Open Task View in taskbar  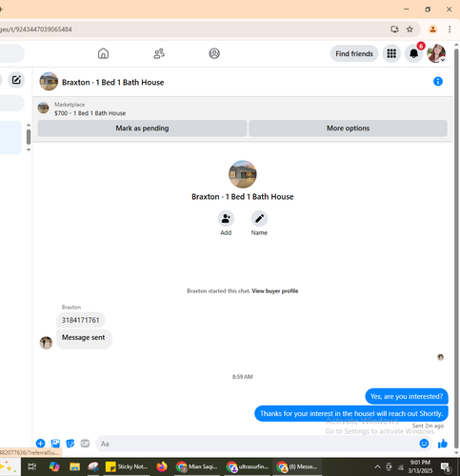pos(32,466)
